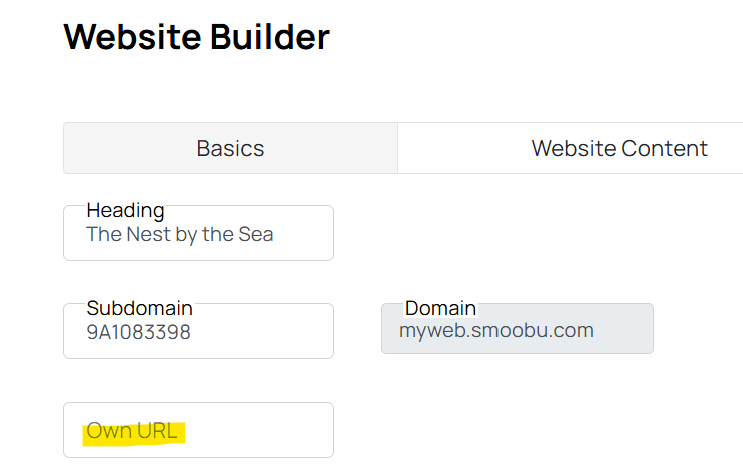This screenshot has height=465, width=743.
Task: Click the 'The Nest by the Sea' text
Action: (x=180, y=235)
